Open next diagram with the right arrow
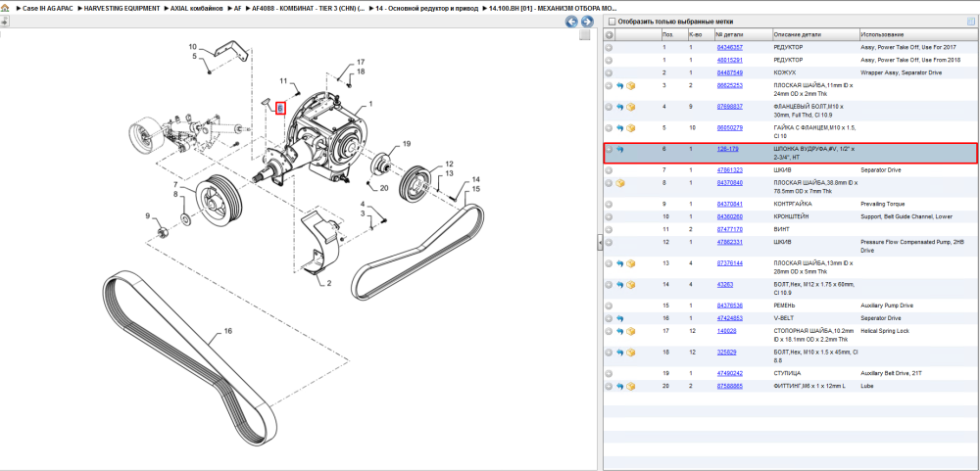Viewport: 980px width, 471px height. (x=586, y=22)
